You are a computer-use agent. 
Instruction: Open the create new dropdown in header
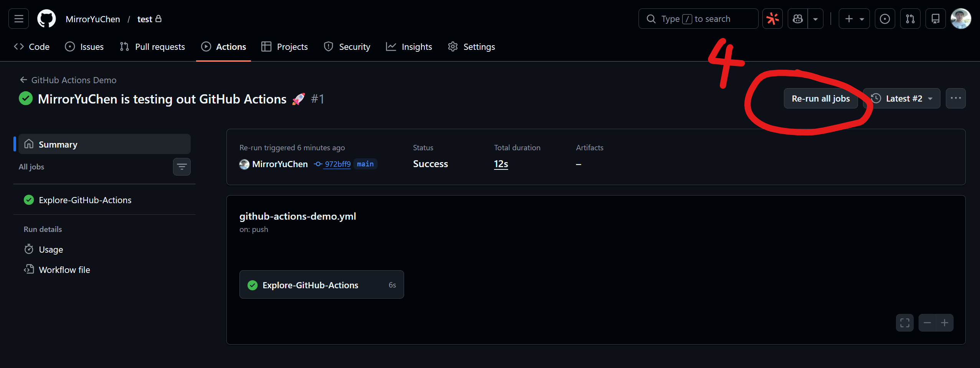pyautogui.click(x=854, y=18)
